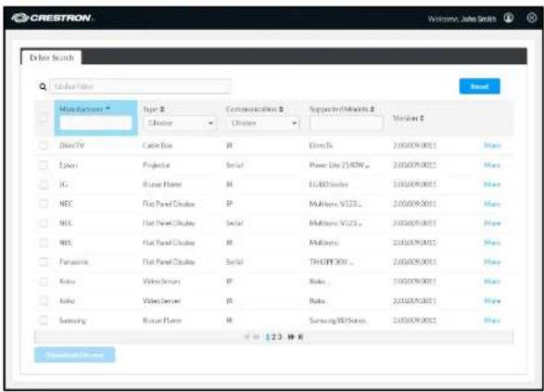Sort by the Version column arrows
This screenshot has height=392, width=544.
tap(422, 118)
